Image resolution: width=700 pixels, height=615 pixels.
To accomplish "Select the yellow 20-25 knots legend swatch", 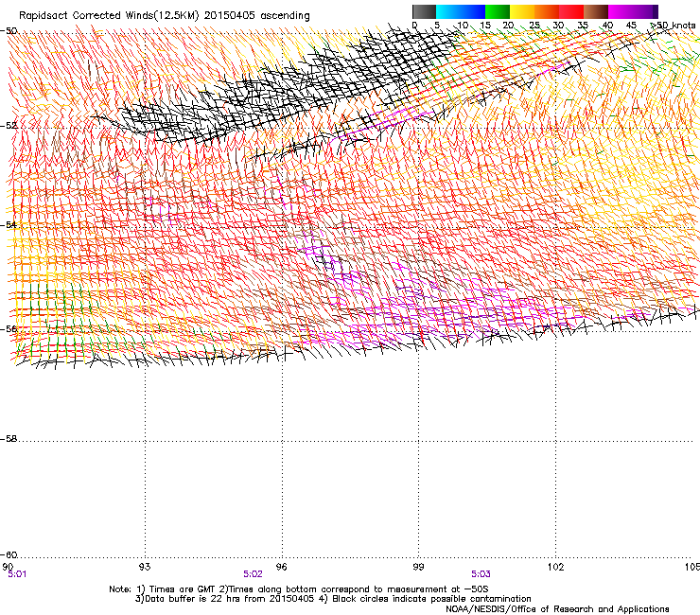I will coord(522,11).
